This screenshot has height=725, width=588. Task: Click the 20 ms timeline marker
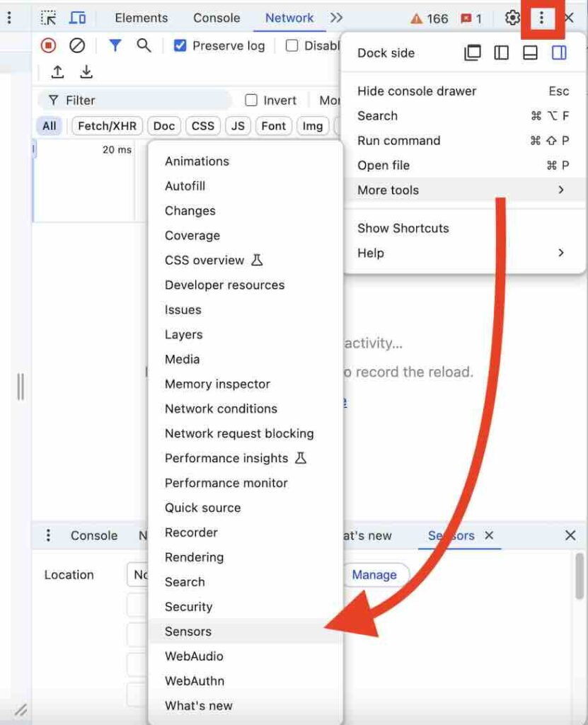pos(117,150)
